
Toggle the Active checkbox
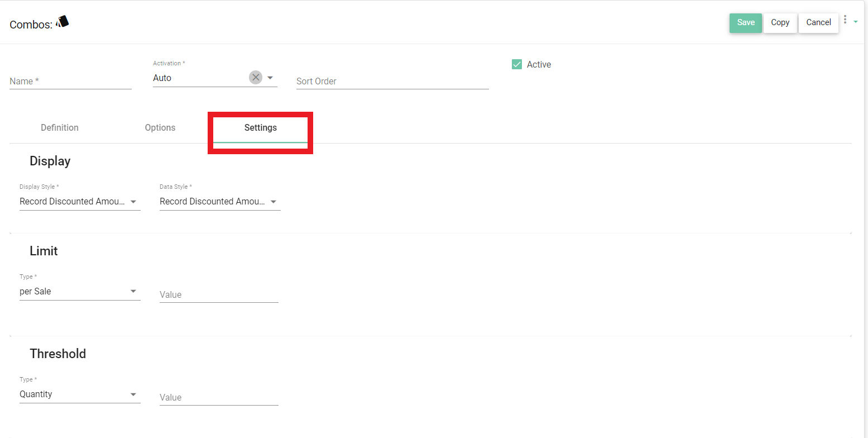(517, 65)
